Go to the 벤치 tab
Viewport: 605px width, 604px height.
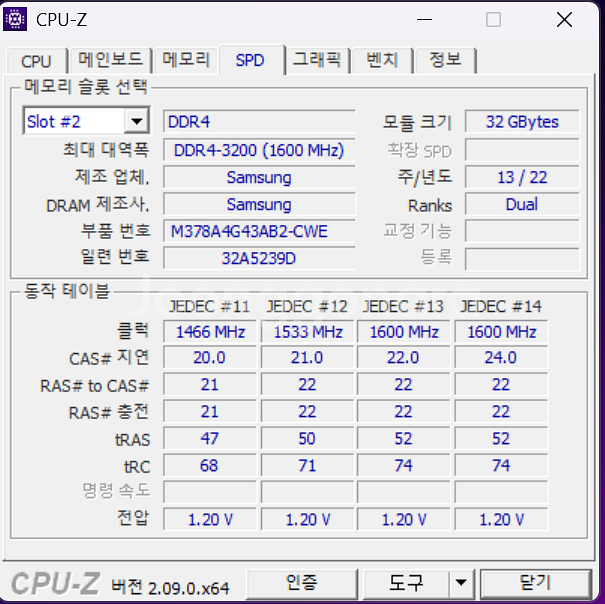382,60
